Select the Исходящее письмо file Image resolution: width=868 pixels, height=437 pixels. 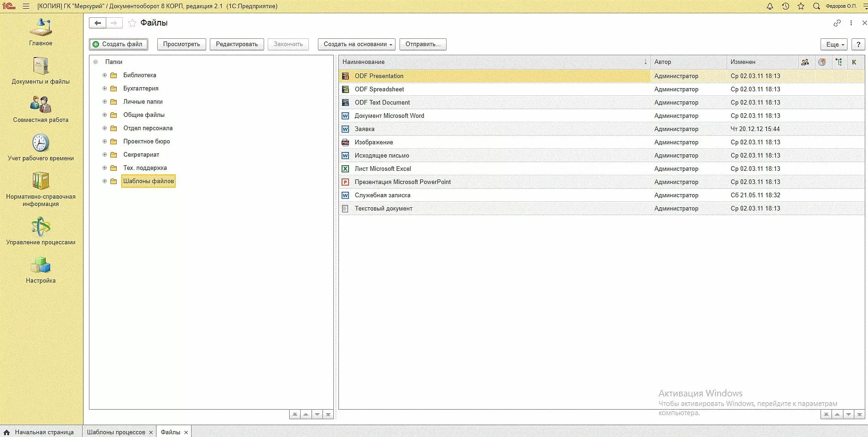point(602,156)
